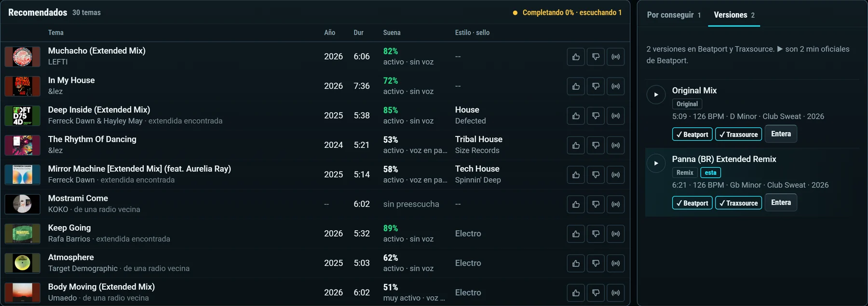Click radio icon for Body Moving
The image size is (868, 306).
pos(615,293)
